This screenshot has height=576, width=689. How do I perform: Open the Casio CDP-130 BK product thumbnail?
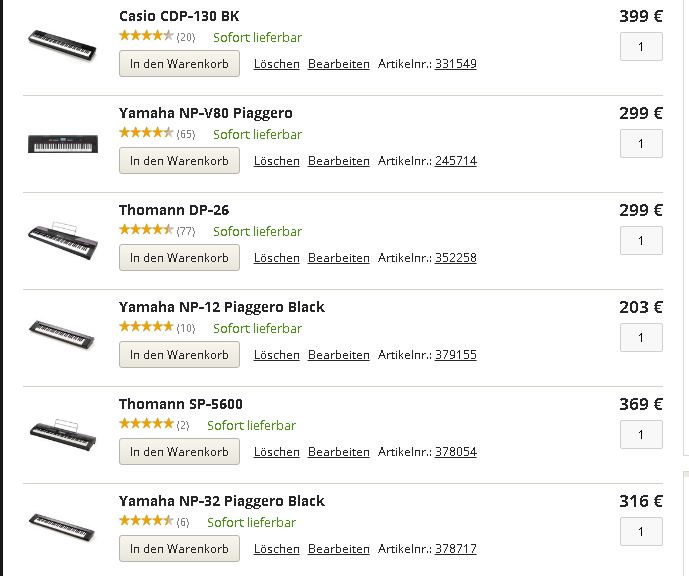[x=62, y=45]
